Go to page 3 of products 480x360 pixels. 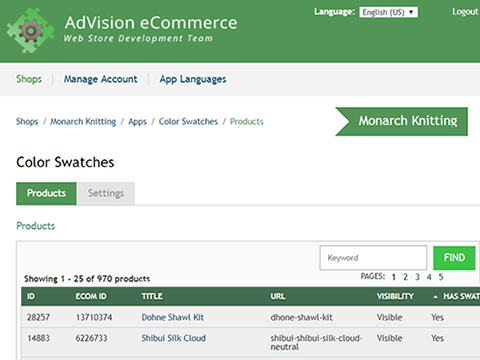(417, 277)
